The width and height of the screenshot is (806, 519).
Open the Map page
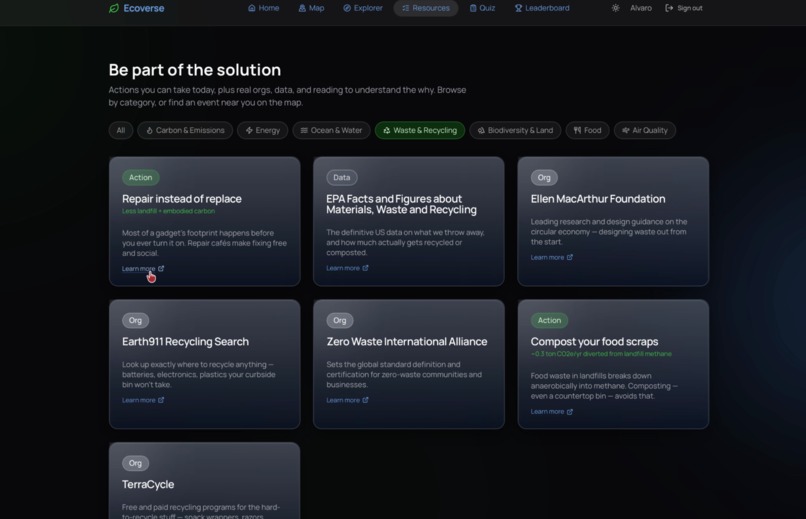312,8
